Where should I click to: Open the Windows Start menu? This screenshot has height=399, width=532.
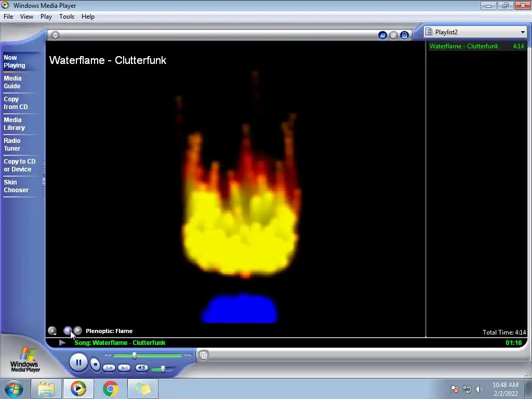(14, 389)
